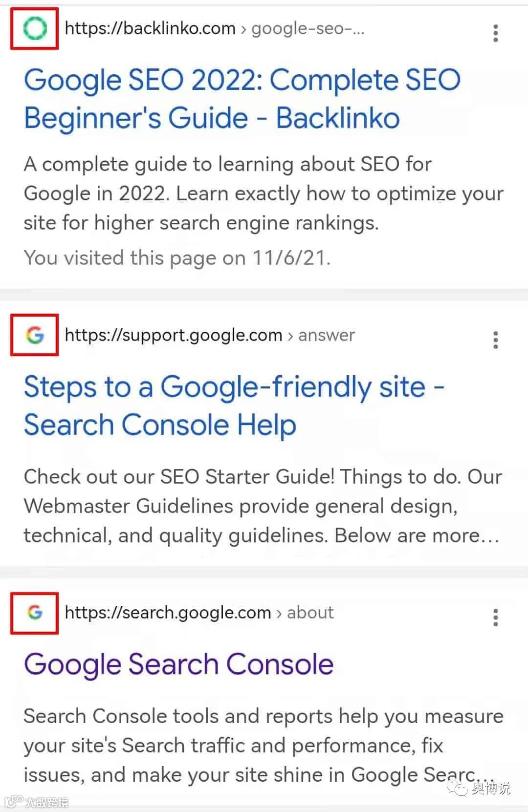Open the Google SEO 2022 Backlinko title link

point(242,99)
